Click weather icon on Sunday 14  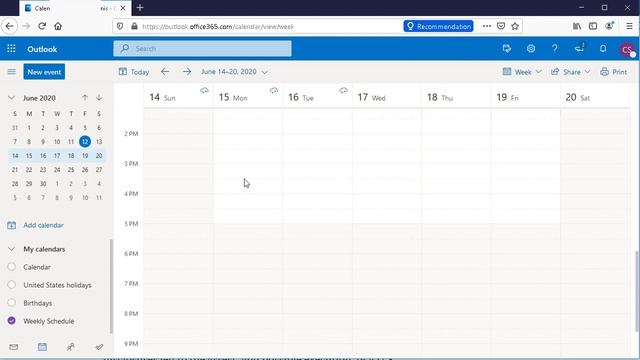point(204,90)
